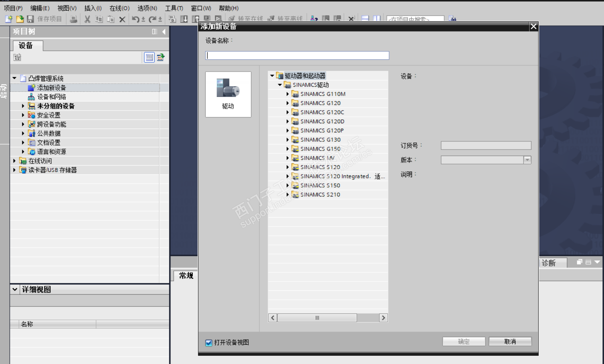This screenshot has height=364, width=604.
Task: Click the search start icon beside the project search box
Action: point(453,19)
